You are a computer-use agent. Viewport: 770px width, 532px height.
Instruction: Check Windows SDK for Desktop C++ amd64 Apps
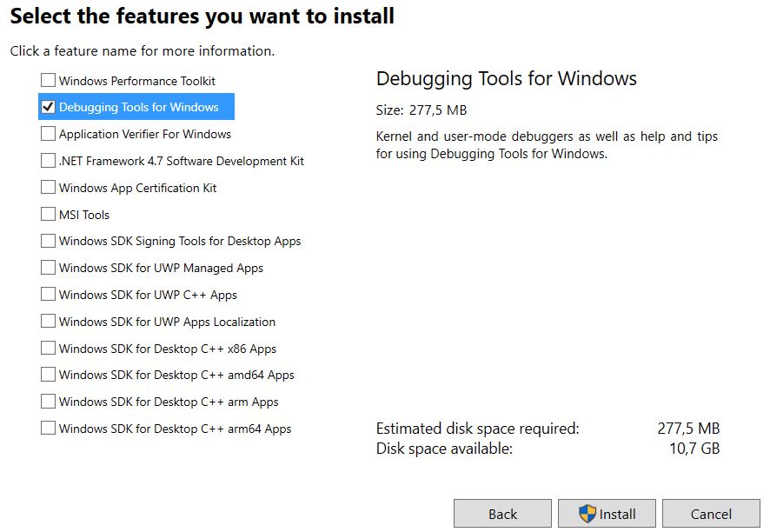point(48,375)
